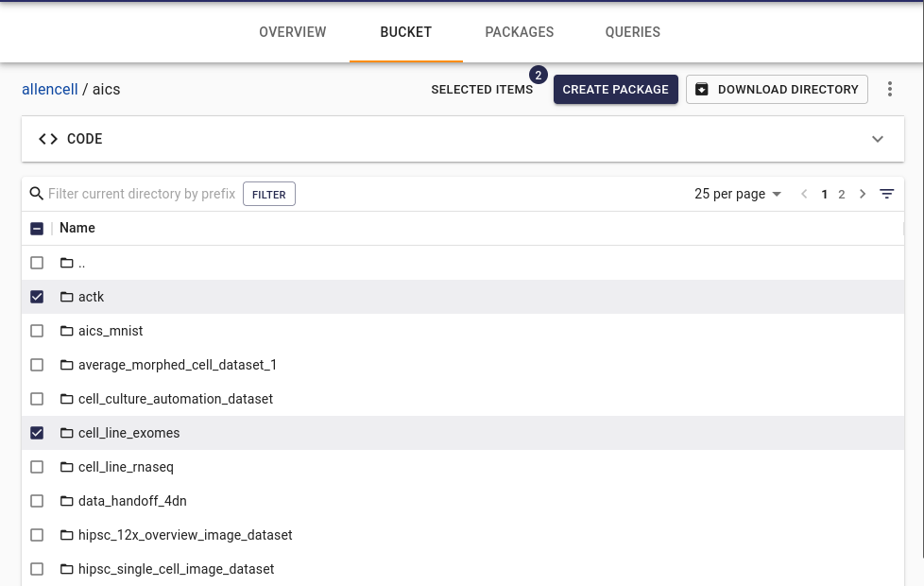Image resolution: width=924 pixels, height=586 pixels.
Task: Toggle the select-all checkbox in Name header
Action: 37,228
